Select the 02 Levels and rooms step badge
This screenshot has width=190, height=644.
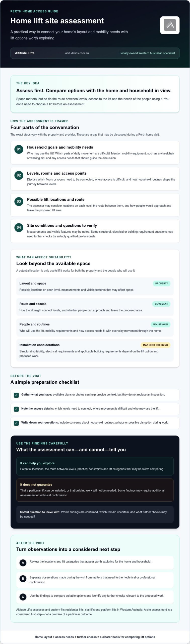(x=19, y=175)
